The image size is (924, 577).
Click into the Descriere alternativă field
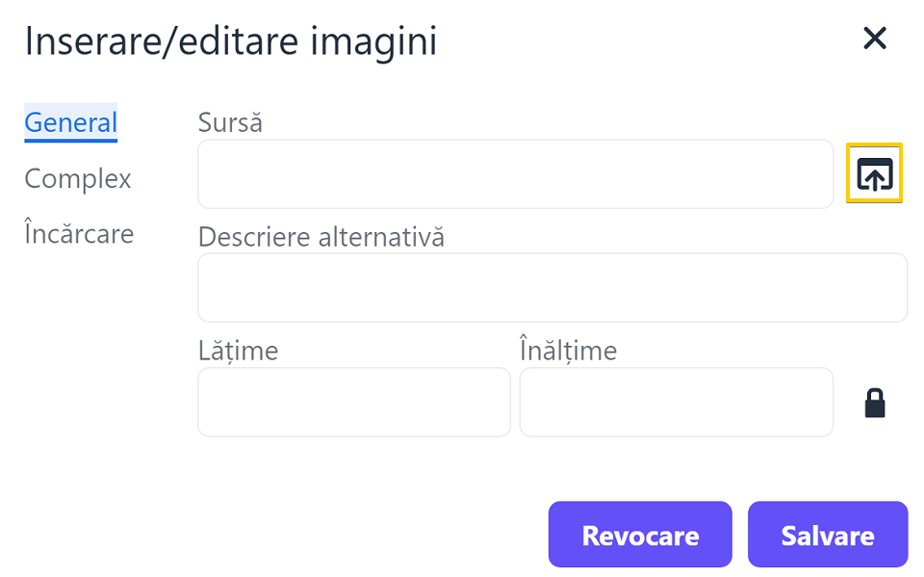(552, 288)
